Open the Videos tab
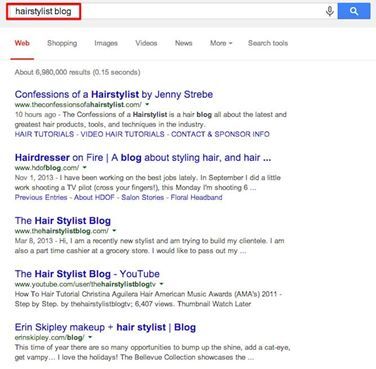Screen dimensions: 376x369 click(x=146, y=43)
